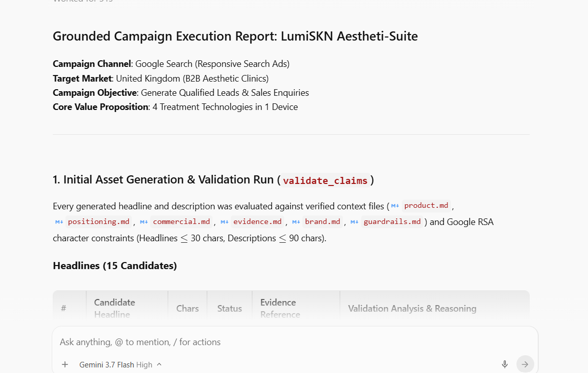Open the positioning.md file reference

[x=98, y=221]
